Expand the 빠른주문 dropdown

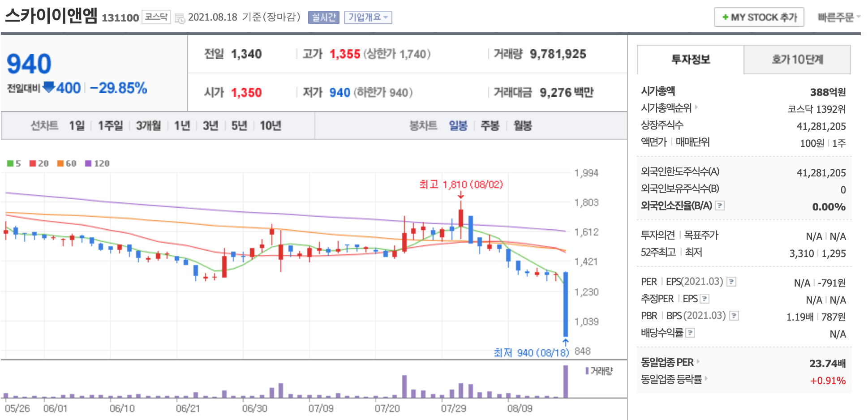[839, 17]
